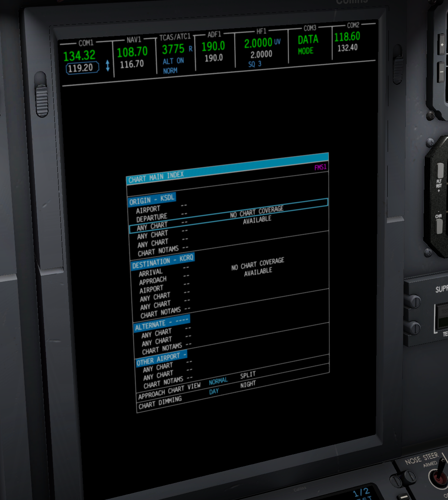This screenshot has width=448, height=500.
Task: Open CHART NOTAMS under ORIGIN KSDL
Action: click(x=158, y=251)
